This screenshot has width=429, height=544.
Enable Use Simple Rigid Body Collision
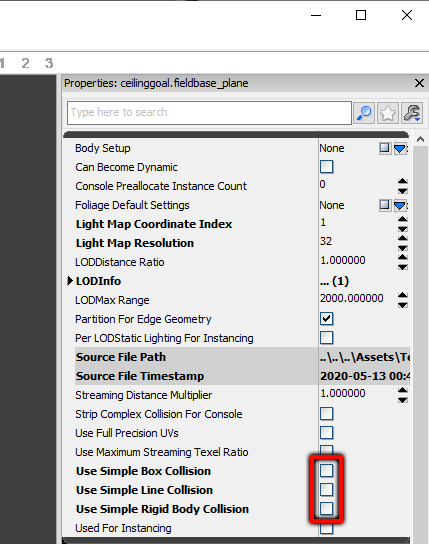(326, 509)
